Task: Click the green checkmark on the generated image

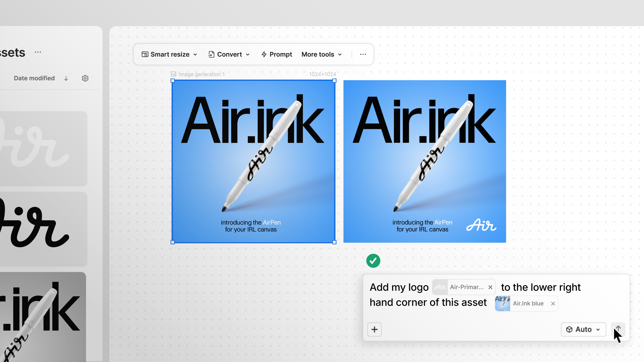Action: 373,261
